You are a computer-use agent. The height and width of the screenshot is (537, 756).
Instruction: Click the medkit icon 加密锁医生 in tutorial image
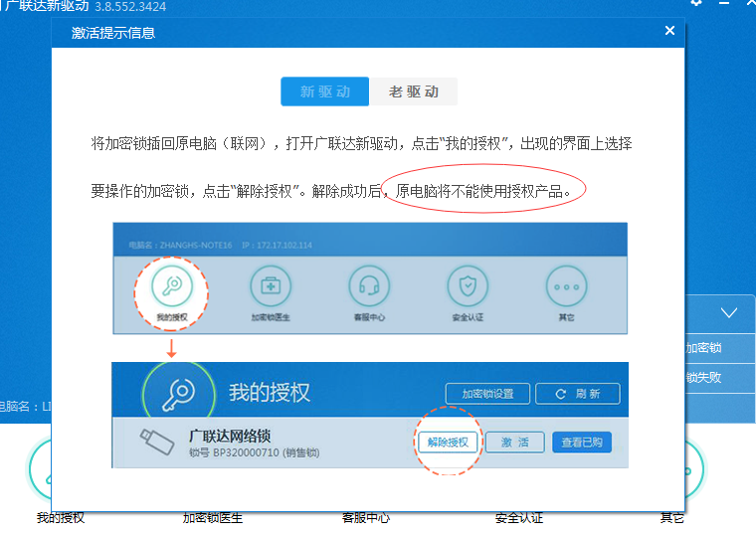click(x=271, y=285)
